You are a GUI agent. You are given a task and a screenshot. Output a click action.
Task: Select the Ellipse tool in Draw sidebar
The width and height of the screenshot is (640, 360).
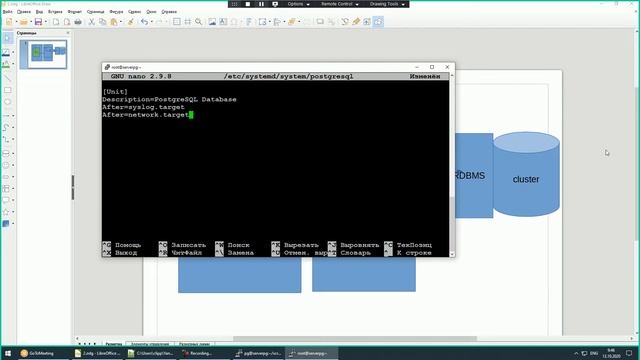7,102
